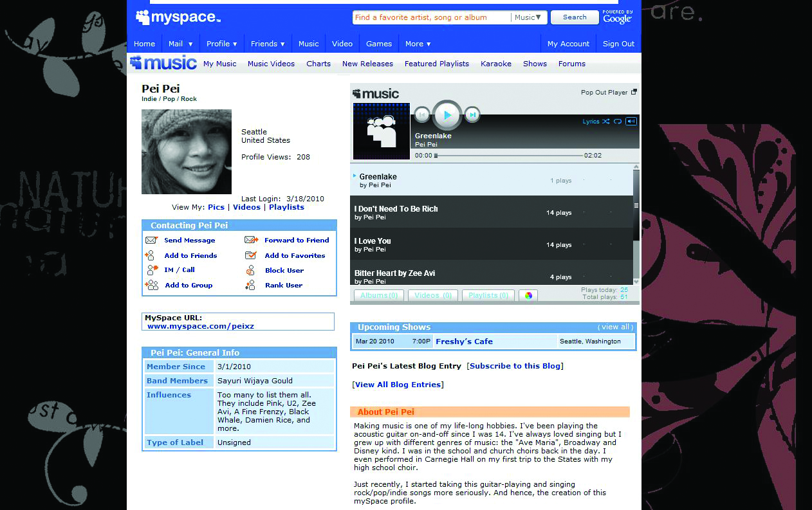This screenshot has height=510, width=812.
Task: Click the Add to Favorites icon
Action: tap(251, 255)
